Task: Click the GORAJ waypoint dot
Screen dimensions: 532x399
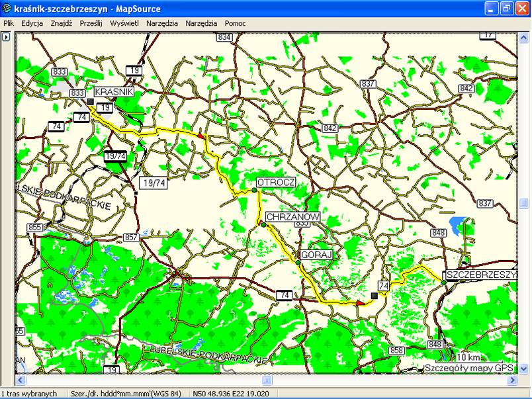Action: pos(298,263)
